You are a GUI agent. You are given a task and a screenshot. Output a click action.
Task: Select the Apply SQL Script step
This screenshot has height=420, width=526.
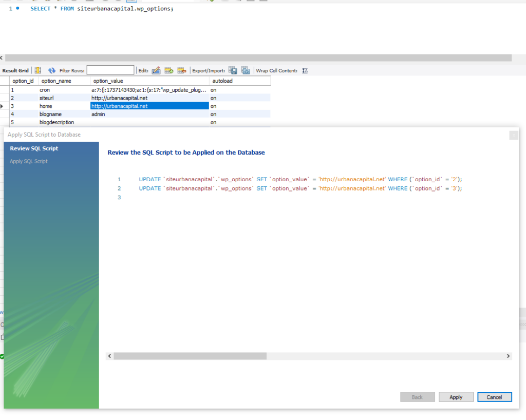click(x=29, y=161)
